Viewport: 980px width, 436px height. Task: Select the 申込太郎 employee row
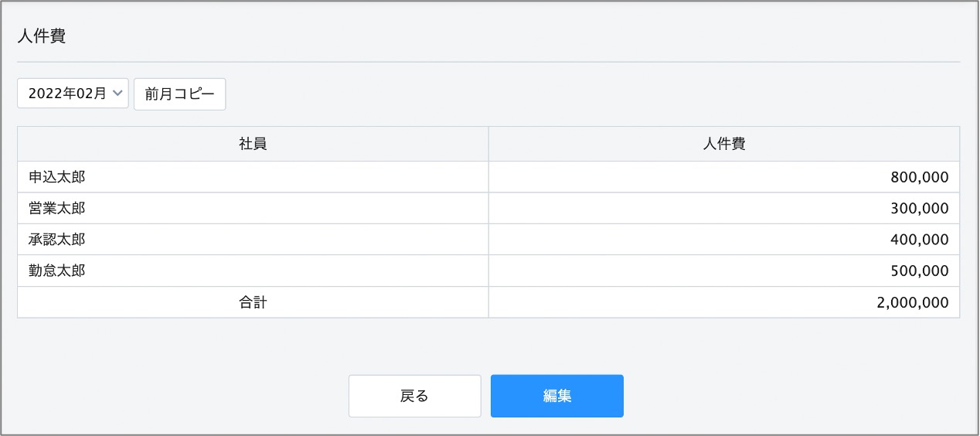[x=488, y=177]
